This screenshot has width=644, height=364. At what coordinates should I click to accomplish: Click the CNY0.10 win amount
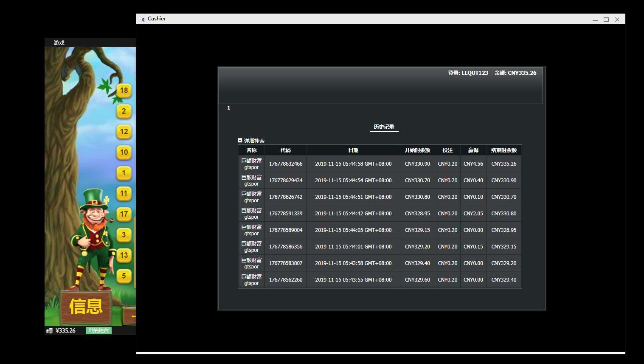473,197
